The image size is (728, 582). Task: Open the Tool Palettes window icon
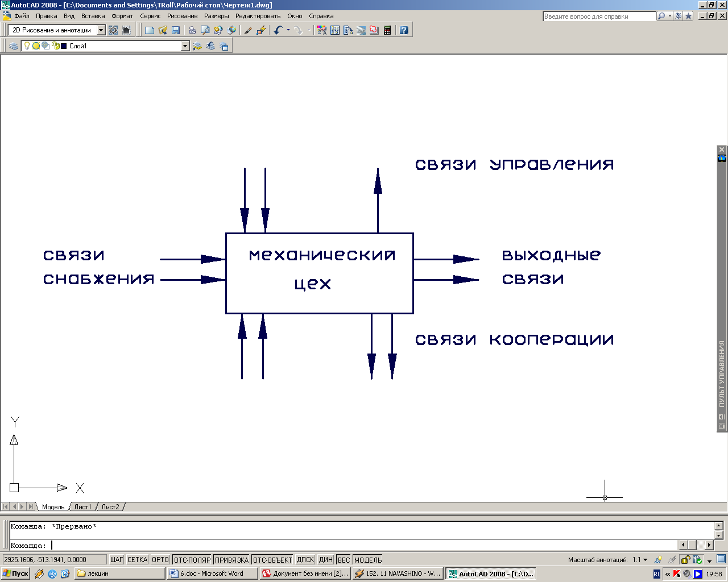pyautogui.click(x=348, y=30)
